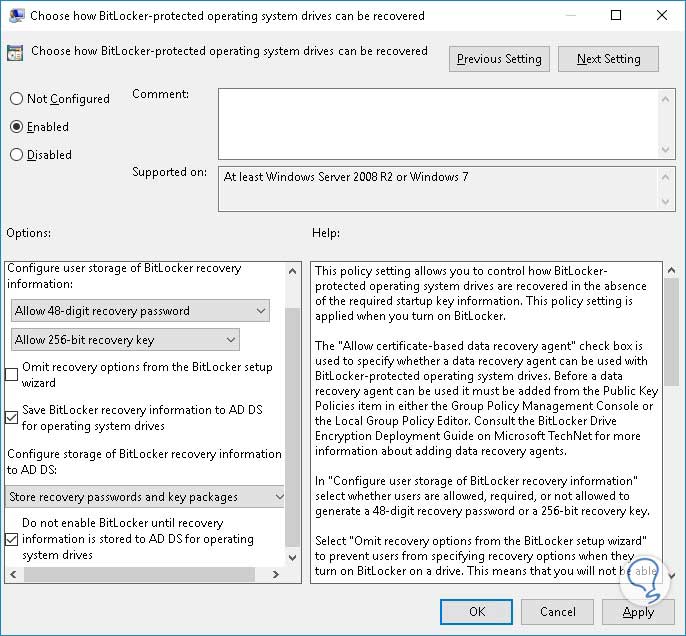Click the policy setting icon beside the heading
The height and width of the screenshot is (636, 686).
pyautogui.click(x=15, y=52)
